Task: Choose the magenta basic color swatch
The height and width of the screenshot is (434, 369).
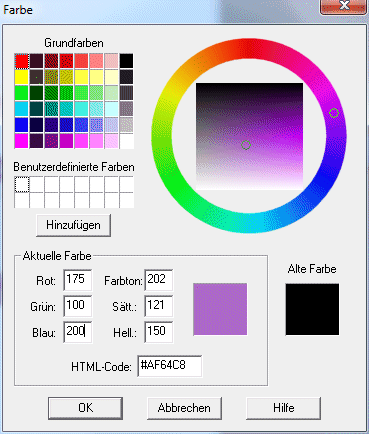Action: point(22,141)
